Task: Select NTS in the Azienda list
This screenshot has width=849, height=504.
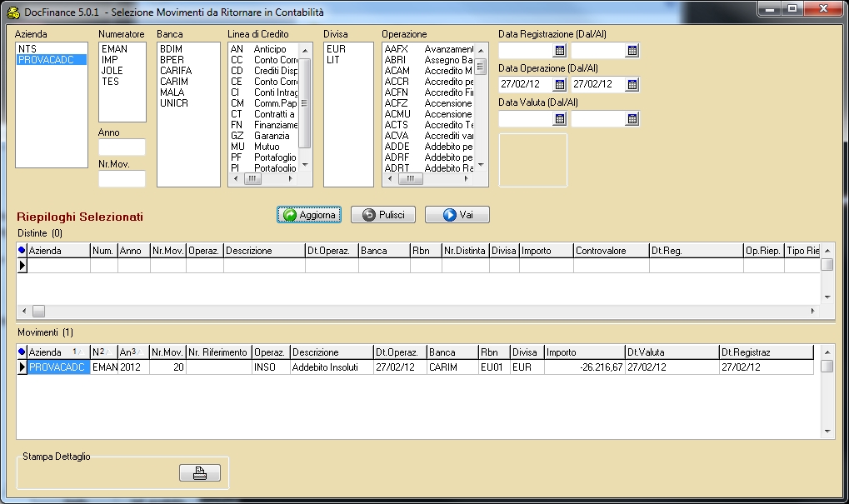Action: click(27, 49)
